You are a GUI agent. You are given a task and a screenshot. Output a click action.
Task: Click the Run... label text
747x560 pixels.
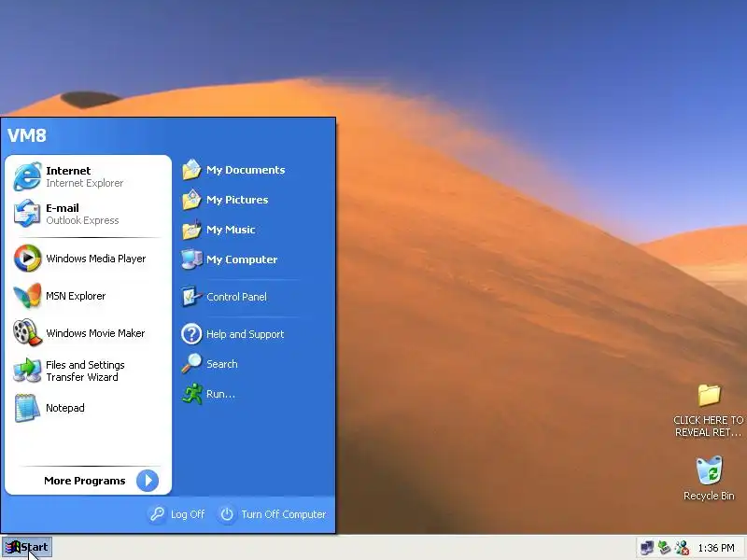point(220,394)
